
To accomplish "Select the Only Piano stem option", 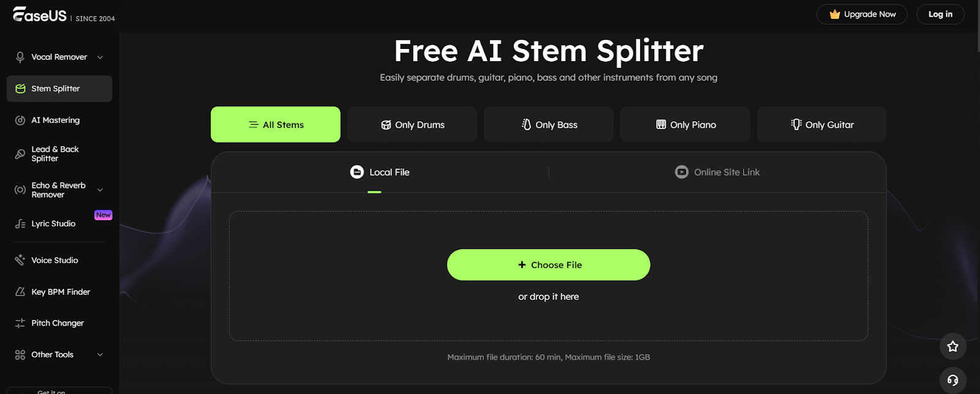I will coord(685,125).
